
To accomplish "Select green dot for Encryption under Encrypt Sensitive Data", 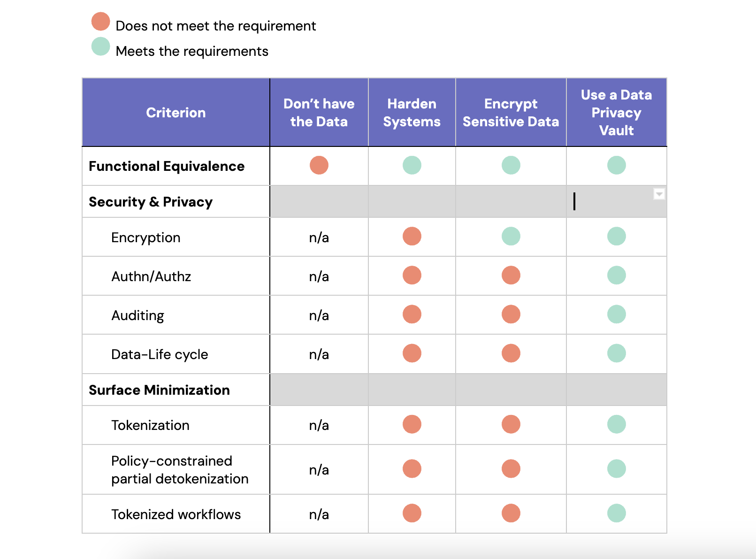I will 511,236.
